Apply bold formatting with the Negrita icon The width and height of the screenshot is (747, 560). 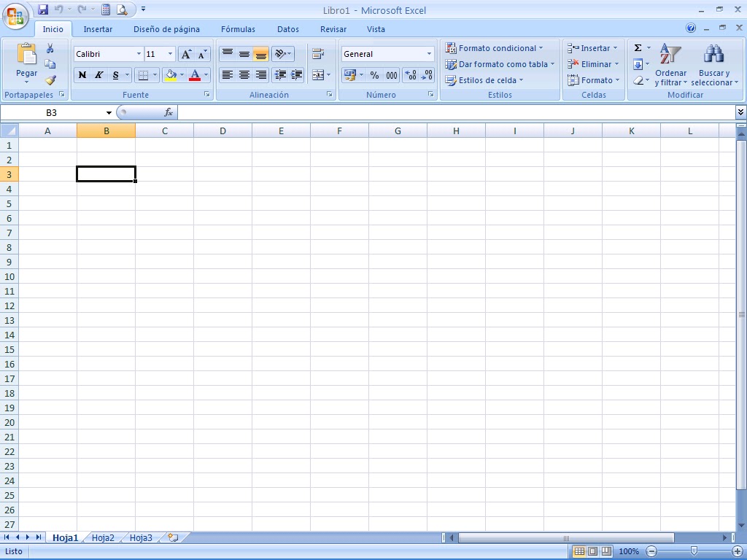[x=84, y=75]
